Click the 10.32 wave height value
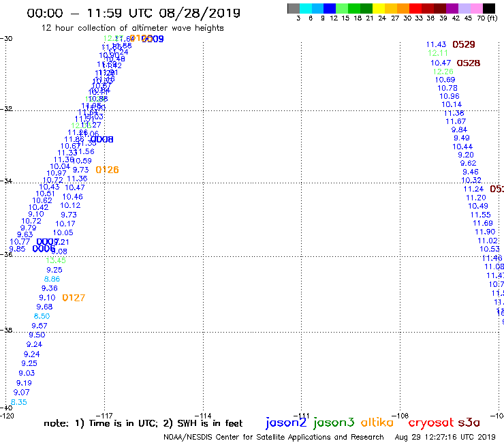This screenshot has height=443, width=504. click(x=471, y=180)
